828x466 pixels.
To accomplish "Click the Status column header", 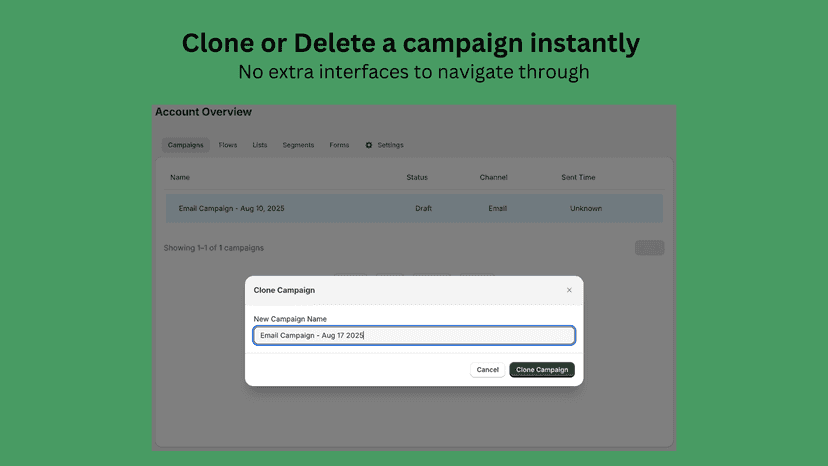I will click(x=417, y=177).
